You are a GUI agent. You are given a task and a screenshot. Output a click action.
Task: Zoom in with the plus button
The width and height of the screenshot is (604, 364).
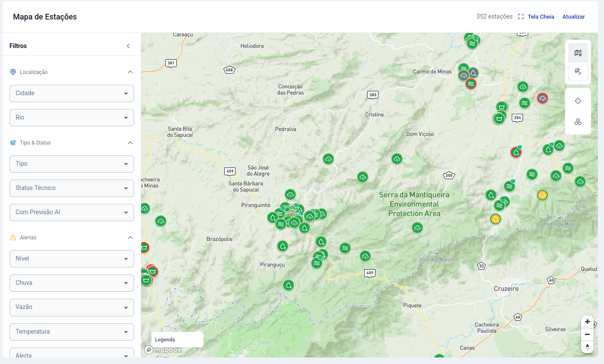point(588,322)
